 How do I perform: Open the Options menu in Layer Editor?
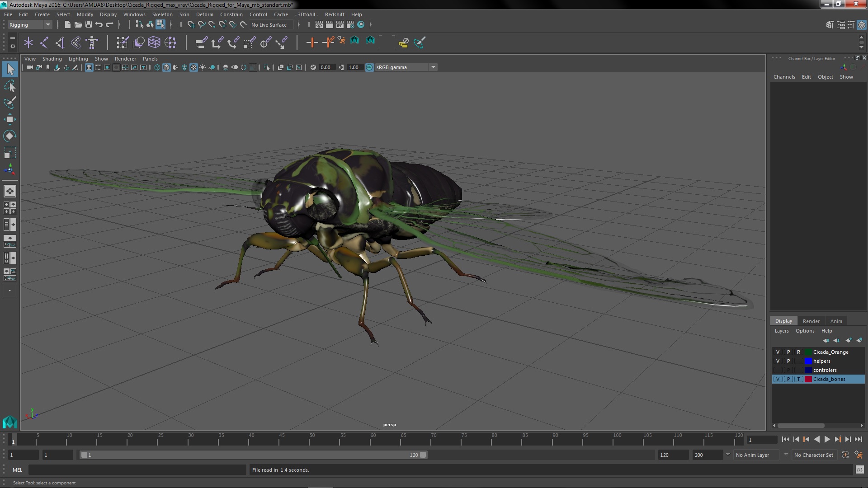805,331
